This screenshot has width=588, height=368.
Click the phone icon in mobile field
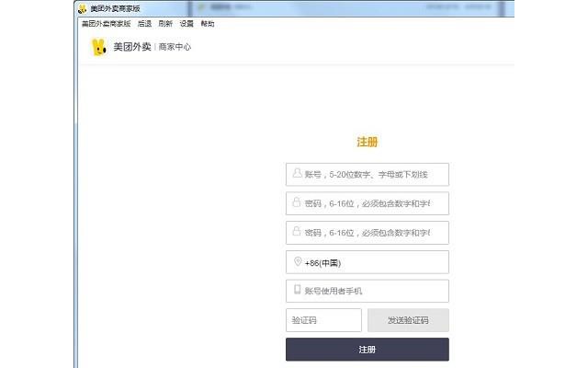[298, 289]
